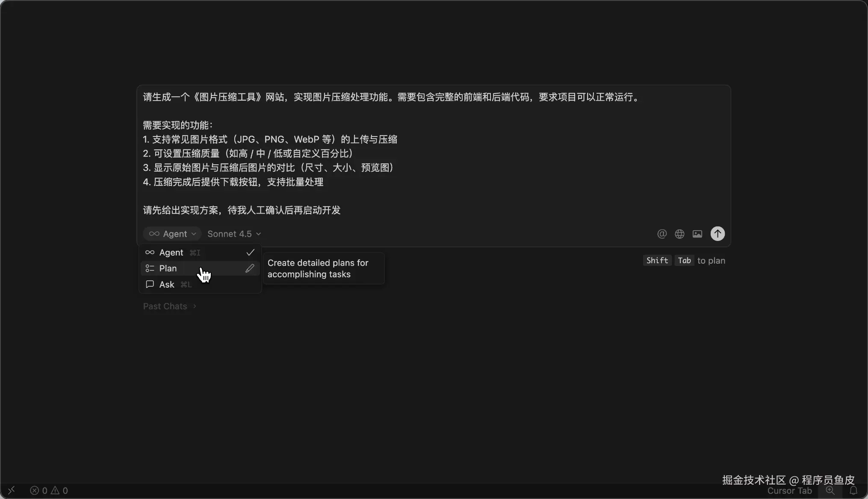Choose Ask mode from the mode list
The width and height of the screenshot is (868, 499).
pyautogui.click(x=167, y=285)
